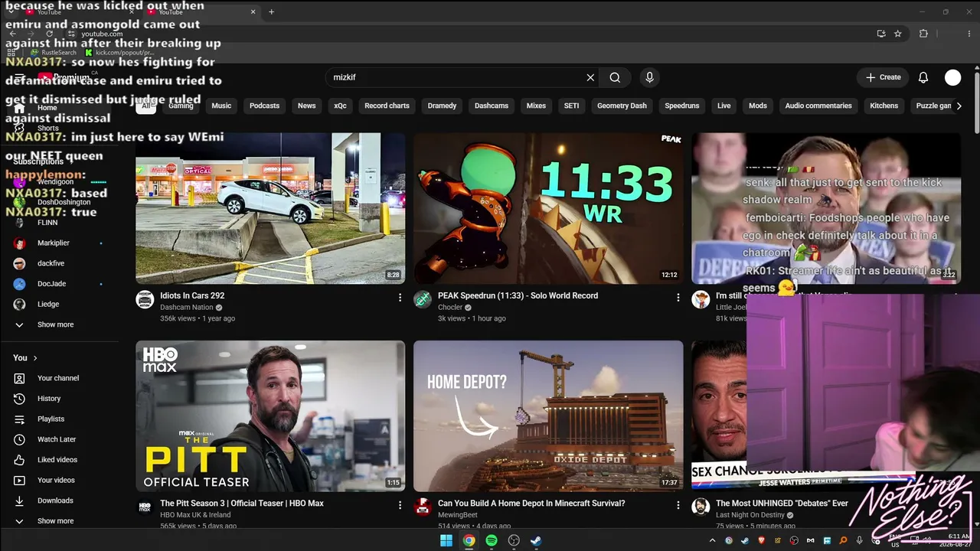Open YouTube notifications bell

(923, 77)
